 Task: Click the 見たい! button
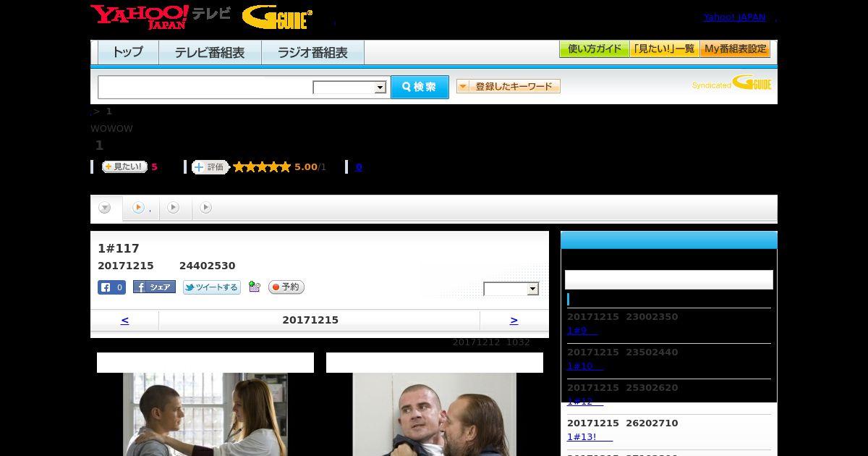[124, 166]
